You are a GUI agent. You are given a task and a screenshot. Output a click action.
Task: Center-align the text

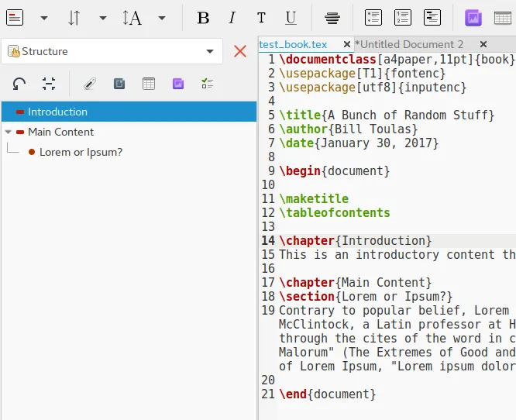click(332, 18)
